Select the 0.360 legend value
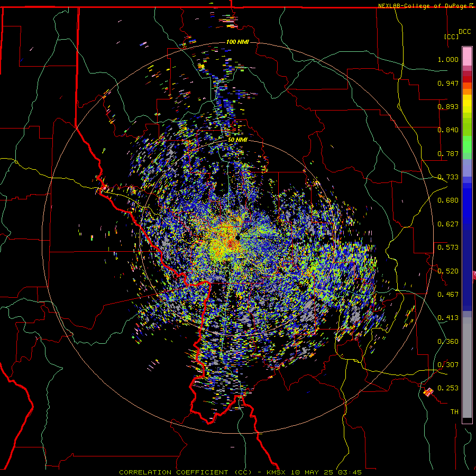476x476 pixels. pyautogui.click(x=448, y=342)
